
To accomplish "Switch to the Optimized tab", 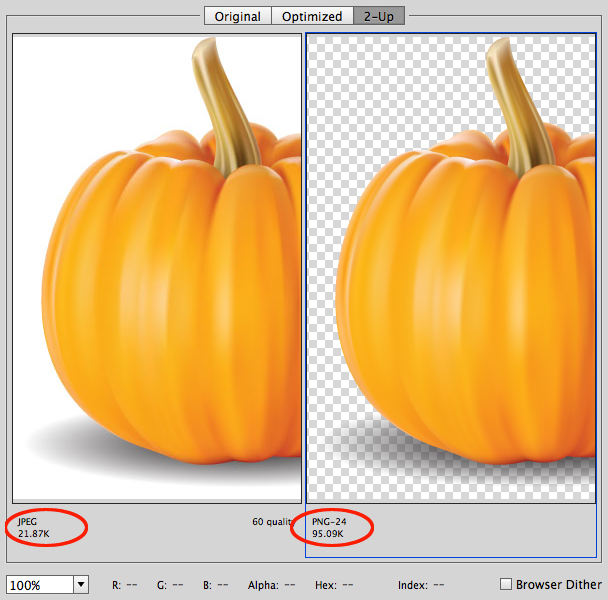I will click(310, 16).
